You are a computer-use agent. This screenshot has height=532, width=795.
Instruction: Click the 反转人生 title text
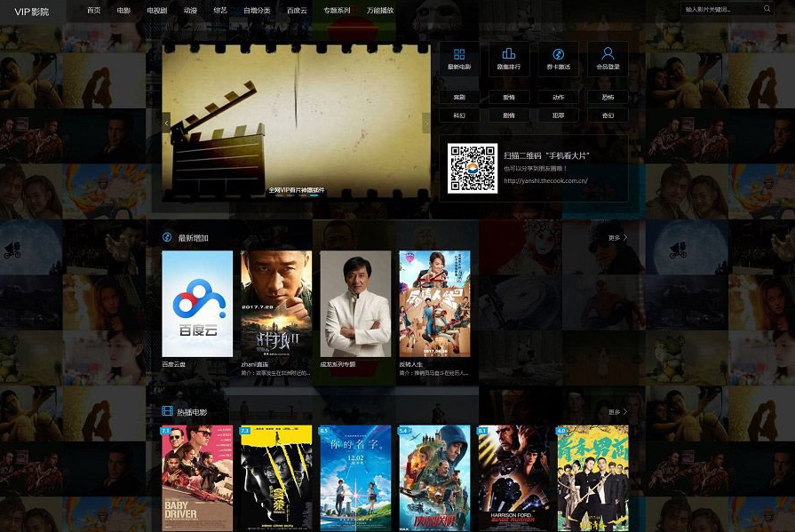coord(410,364)
